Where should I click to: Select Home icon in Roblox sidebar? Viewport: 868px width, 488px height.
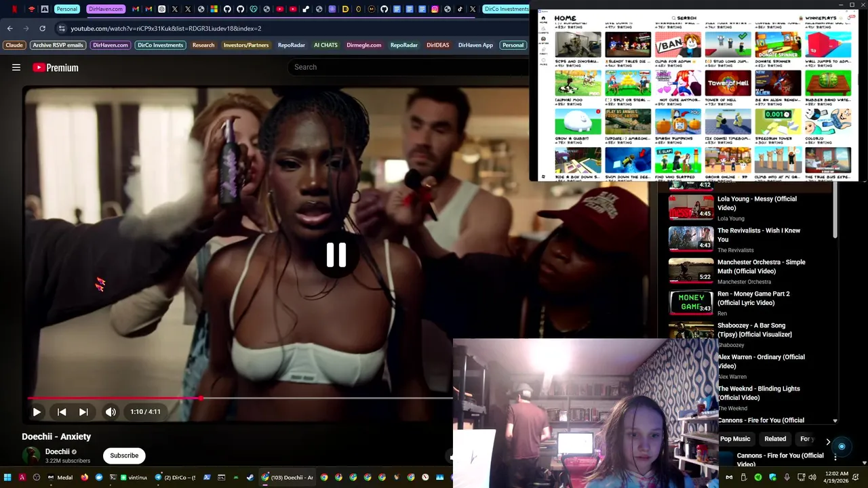pyautogui.click(x=544, y=20)
